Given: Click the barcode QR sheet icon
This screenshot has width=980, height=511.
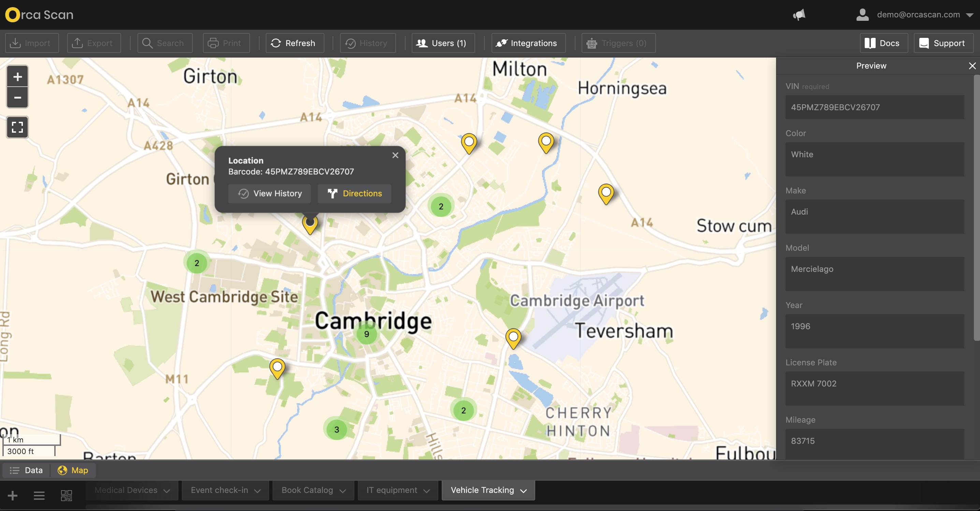Looking at the screenshot, I should (66, 495).
